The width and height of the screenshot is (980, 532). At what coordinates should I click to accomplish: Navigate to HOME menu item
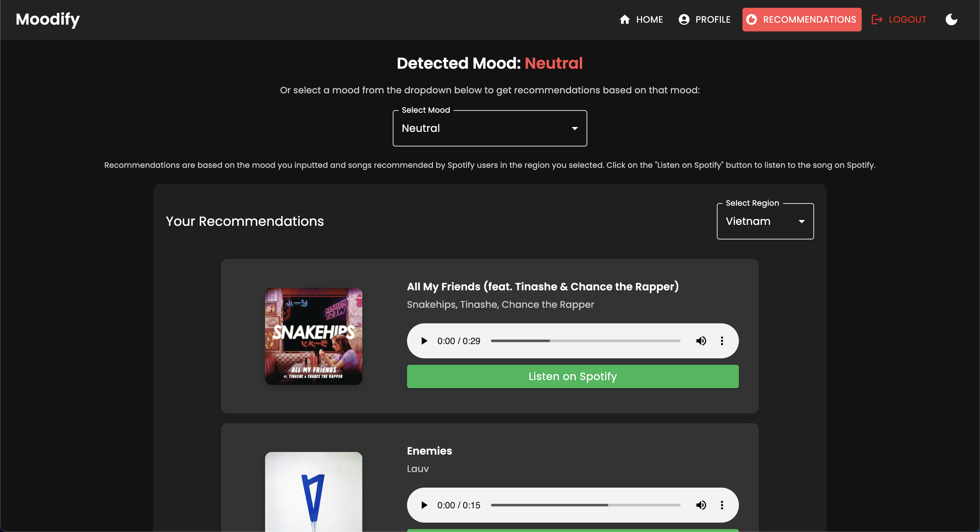(x=641, y=20)
